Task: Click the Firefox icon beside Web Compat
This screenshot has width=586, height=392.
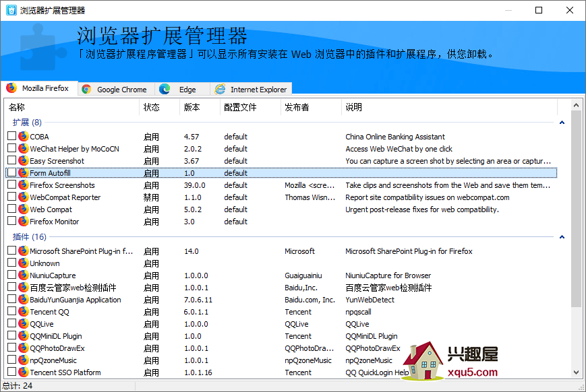Action: (23, 209)
